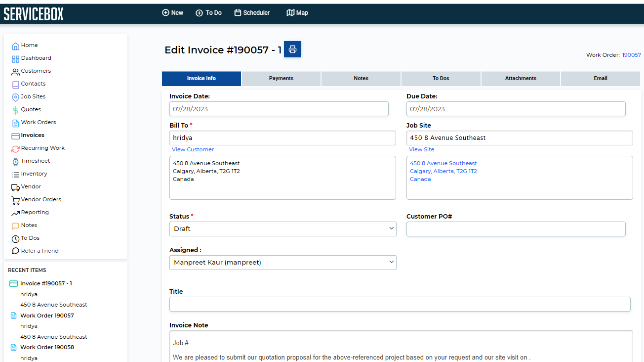
Task: Click the Vendor Orders cart icon
Action: (x=15, y=200)
